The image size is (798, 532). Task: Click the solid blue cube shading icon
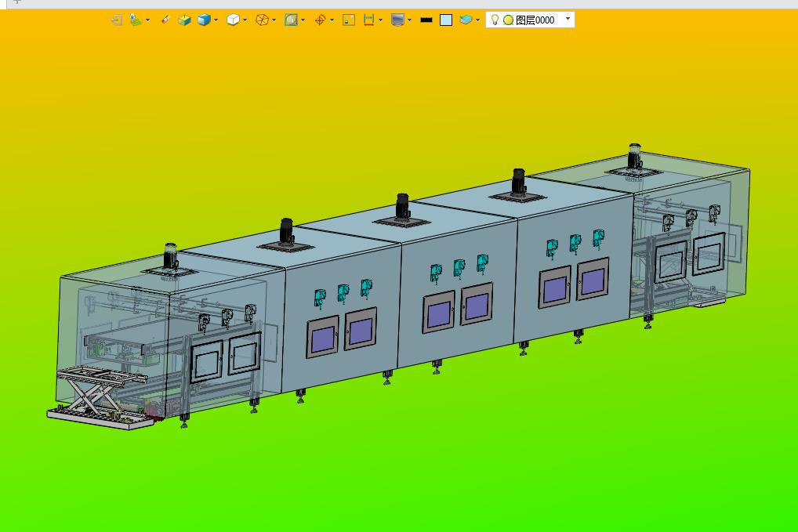204,20
